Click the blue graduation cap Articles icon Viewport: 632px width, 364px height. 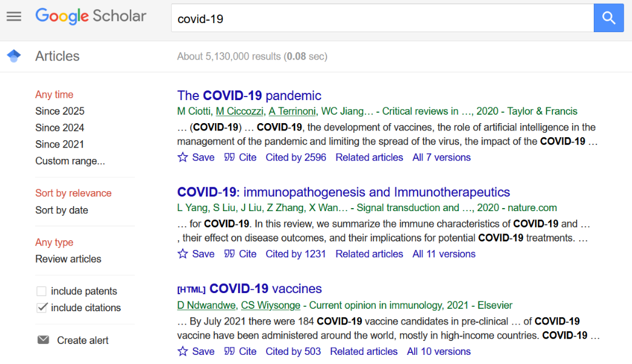(14, 56)
